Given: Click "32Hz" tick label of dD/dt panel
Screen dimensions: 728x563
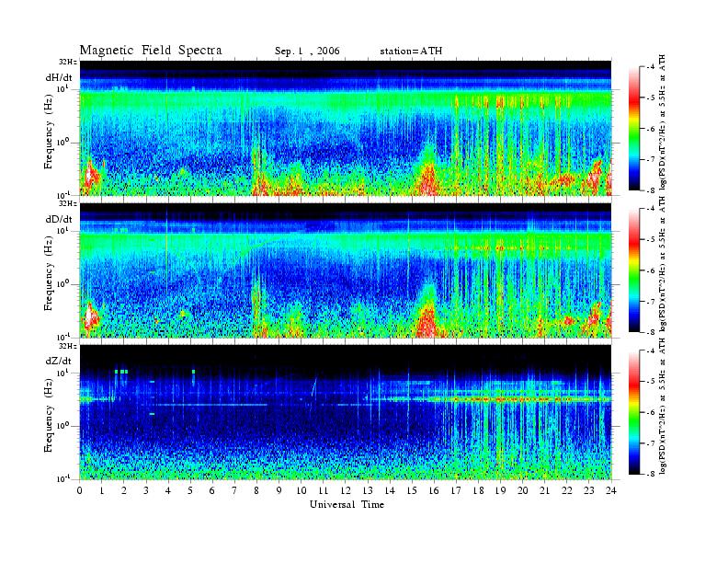Looking at the screenshot, I should point(68,203).
